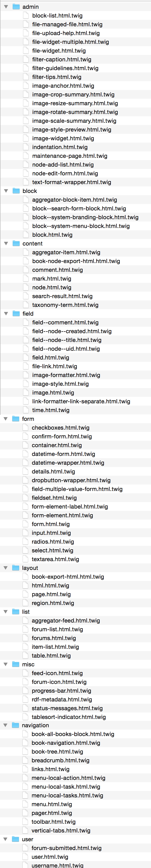Screen dimensions: 151x868
Task: Click the content folder icon
Action: 16,243
